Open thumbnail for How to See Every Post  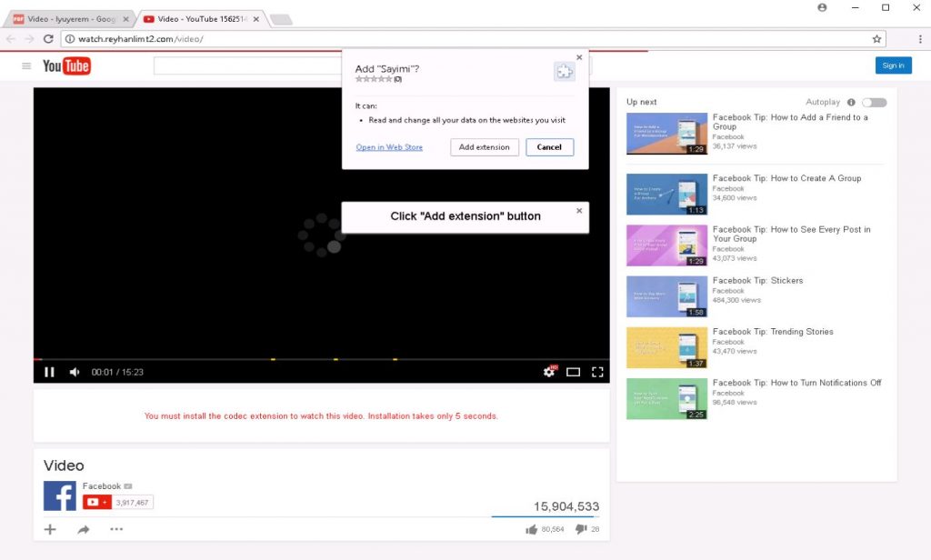click(666, 245)
